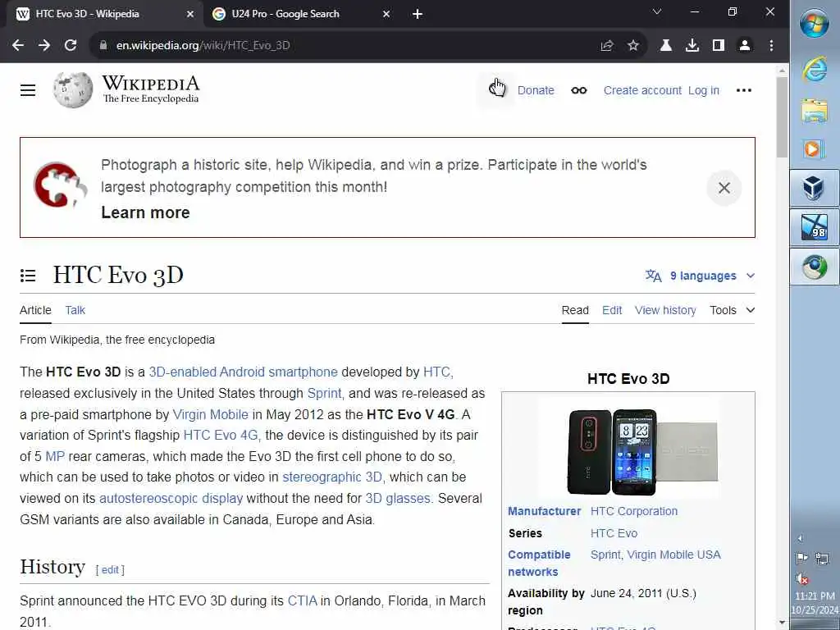The width and height of the screenshot is (840, 630).
Task: Select the Article tab
Action: click(35, 310)
